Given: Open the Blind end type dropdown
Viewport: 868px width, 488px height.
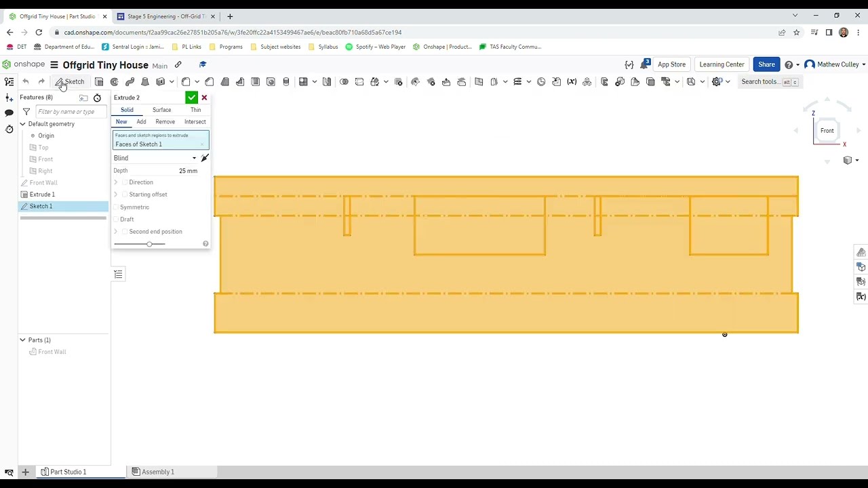Looking at the screenshot, I should (155, 158).
